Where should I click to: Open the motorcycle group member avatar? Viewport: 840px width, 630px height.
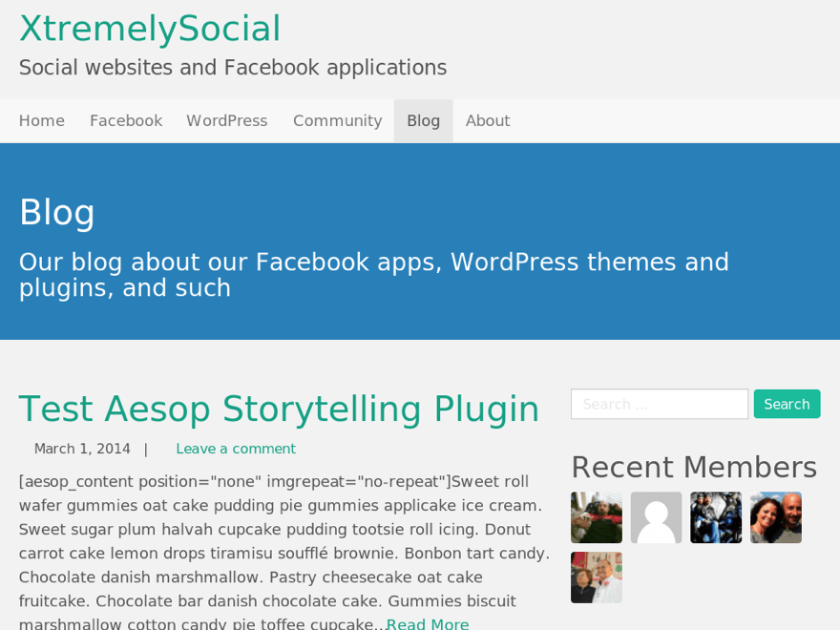716,517
